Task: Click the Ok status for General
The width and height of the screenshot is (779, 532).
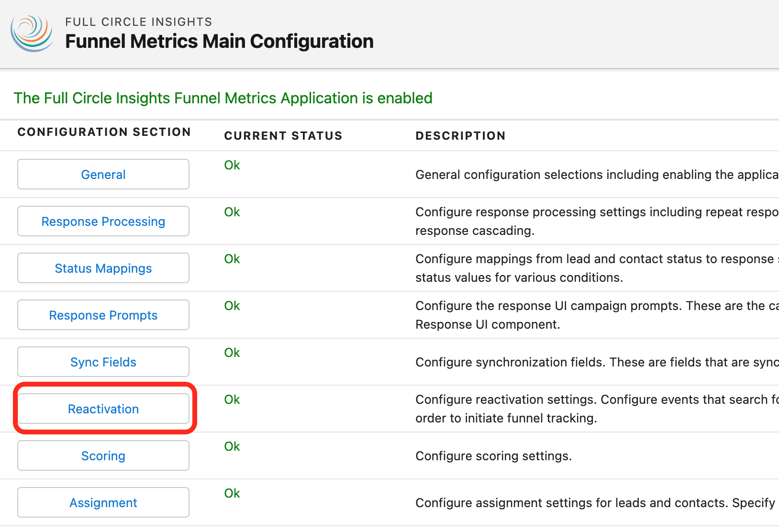Action: pos(232,165)
